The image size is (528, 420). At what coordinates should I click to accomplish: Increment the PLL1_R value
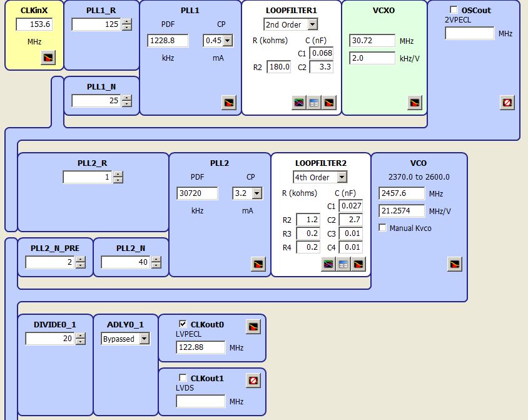(x=126, y=21)
